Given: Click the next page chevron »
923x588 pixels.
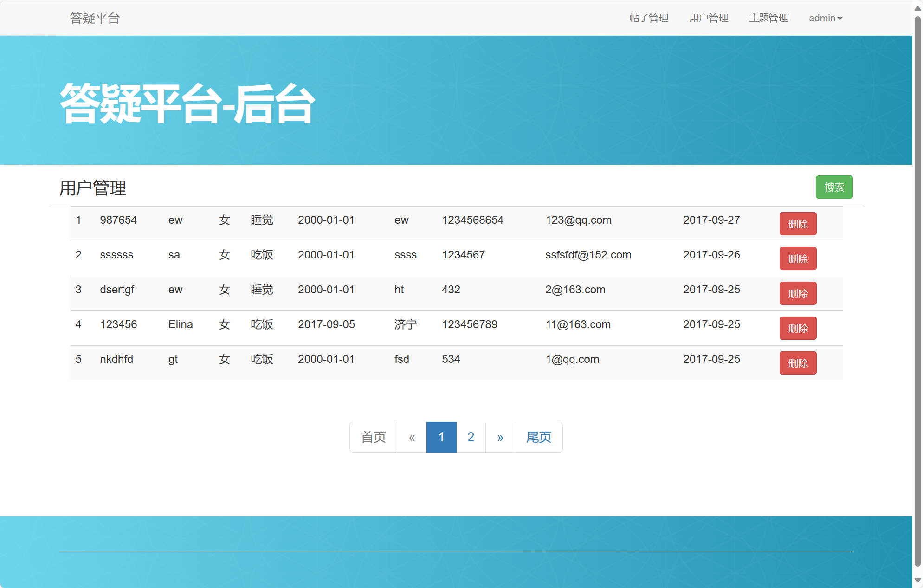Looking at the screenshot, I should [500, 437].
